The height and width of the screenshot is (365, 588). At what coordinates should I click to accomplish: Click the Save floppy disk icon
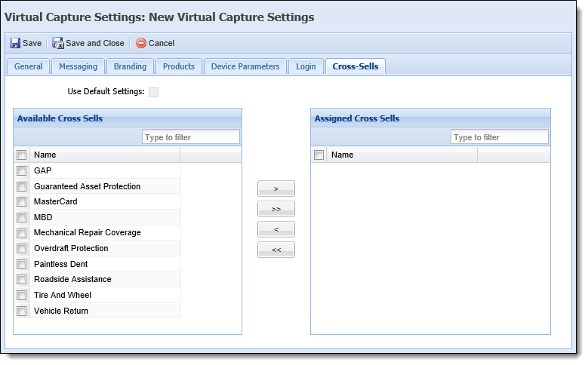point(15,43)
